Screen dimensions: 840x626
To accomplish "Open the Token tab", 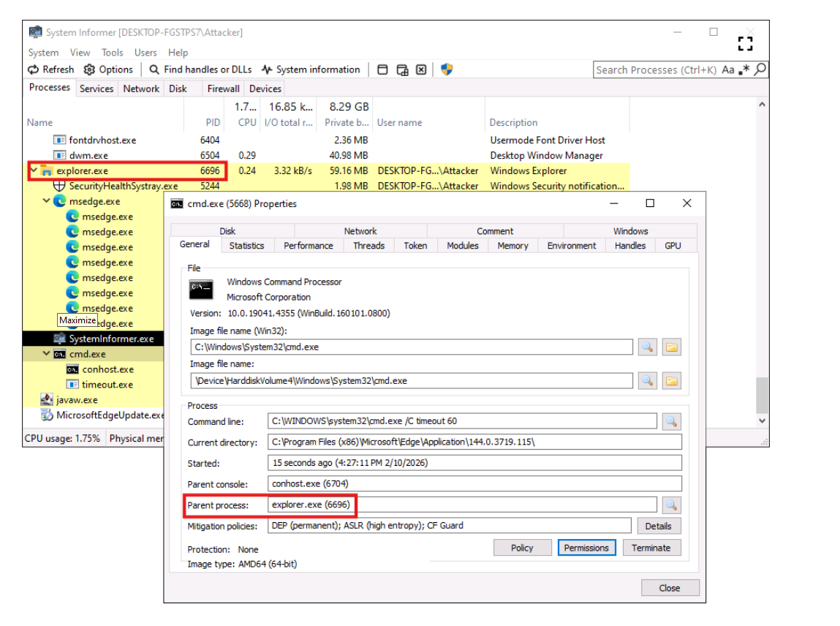I will pos(415,246).
